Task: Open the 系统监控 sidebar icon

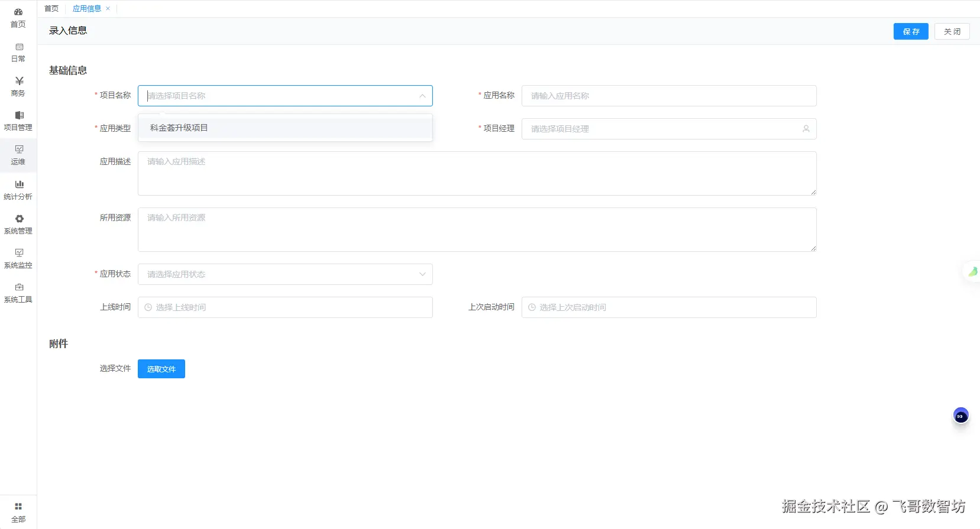Action: click(19, 253)
